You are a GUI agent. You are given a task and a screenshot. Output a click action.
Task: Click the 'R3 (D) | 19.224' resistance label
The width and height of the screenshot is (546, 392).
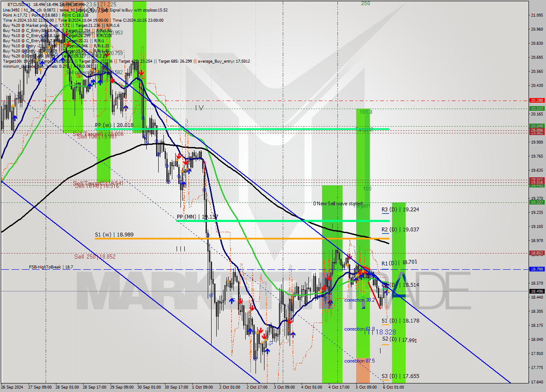(400, 210)
